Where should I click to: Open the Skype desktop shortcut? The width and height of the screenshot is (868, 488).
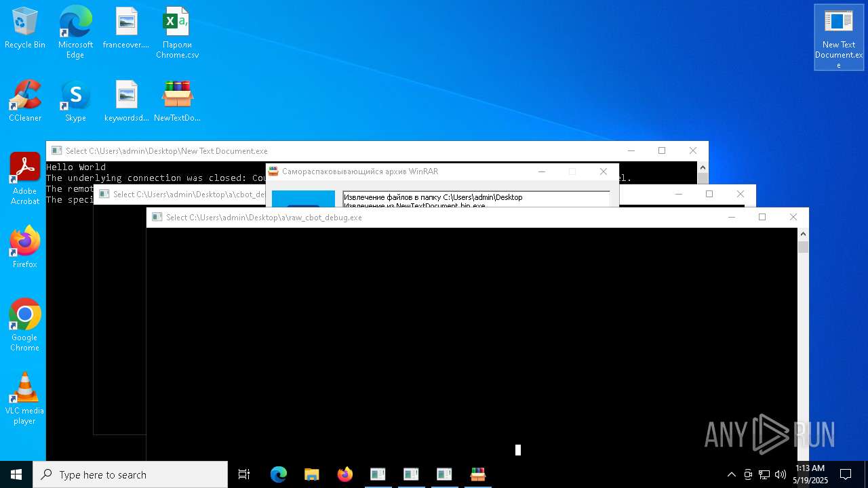coord(75,102)
